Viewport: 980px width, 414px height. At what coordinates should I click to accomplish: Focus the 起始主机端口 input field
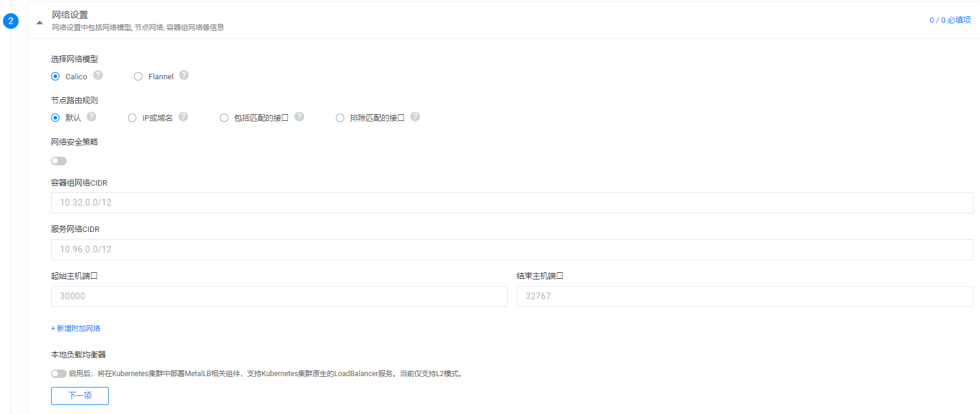pyautogui.click(x=279, y=297)
